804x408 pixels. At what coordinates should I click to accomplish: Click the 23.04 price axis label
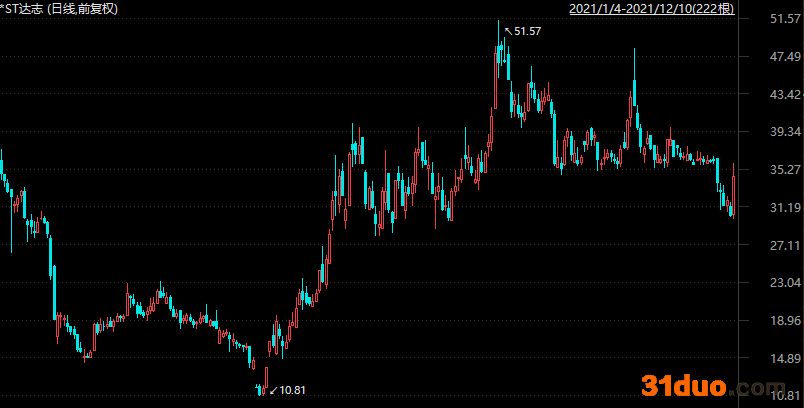click(x=773, y=283)
